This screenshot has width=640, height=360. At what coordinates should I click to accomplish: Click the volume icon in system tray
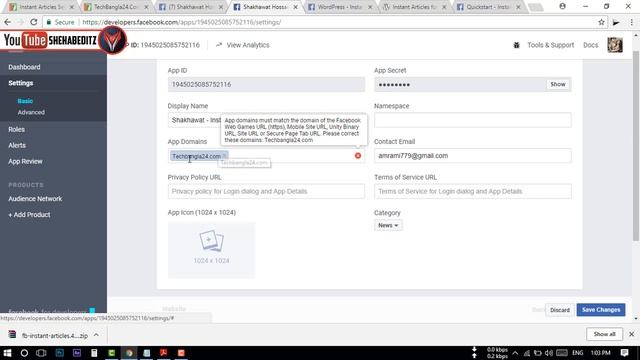coord(549,353)
